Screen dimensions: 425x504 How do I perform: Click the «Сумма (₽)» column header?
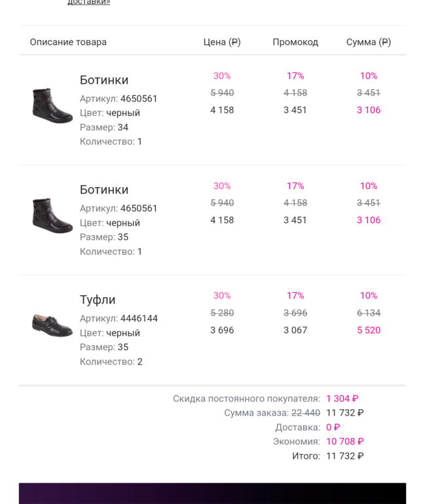(368, 42)
